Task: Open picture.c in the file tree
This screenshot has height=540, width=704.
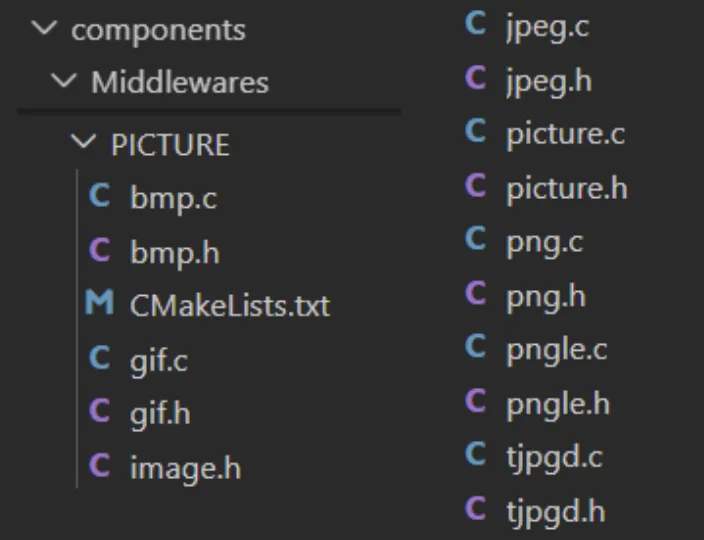Action: click(x=566, y=135)
